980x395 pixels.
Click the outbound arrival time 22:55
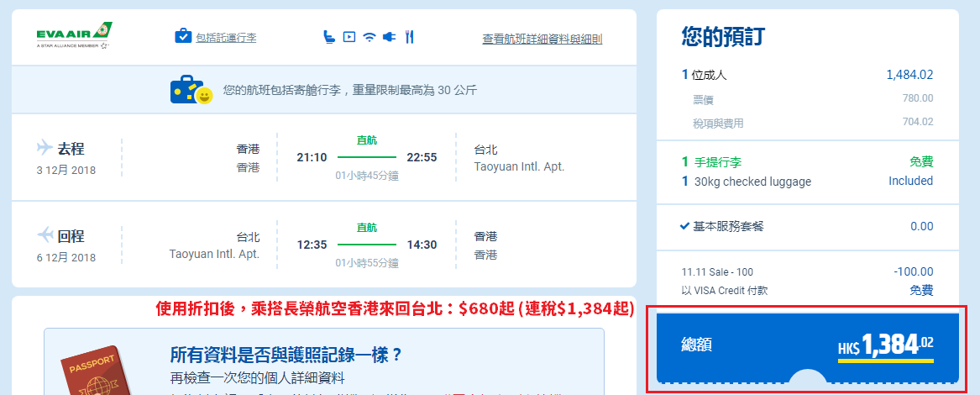(x=422, y=157)
